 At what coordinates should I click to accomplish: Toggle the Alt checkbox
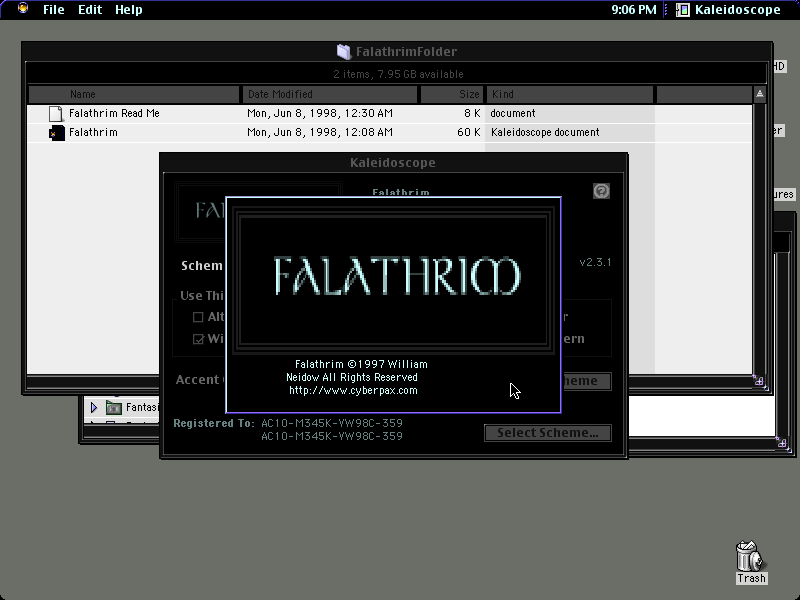click(x=198, y=317)
